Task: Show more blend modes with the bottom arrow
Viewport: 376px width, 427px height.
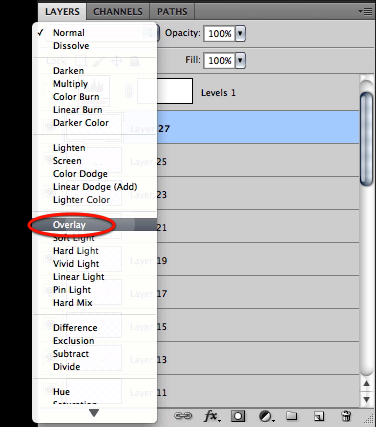Action: (94, 413)
